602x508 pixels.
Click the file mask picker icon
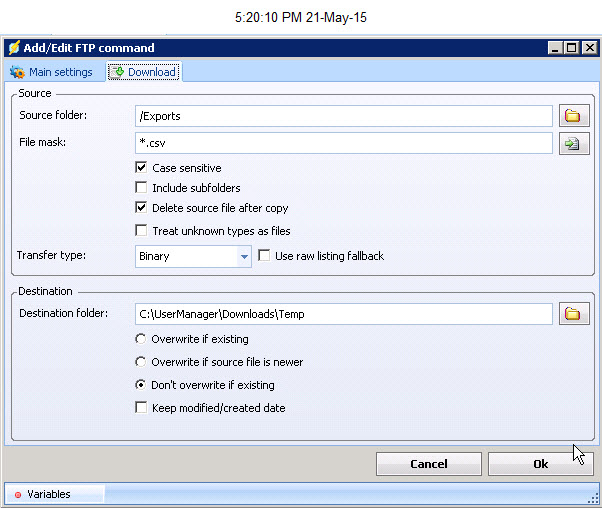click(x=573, y=144)
